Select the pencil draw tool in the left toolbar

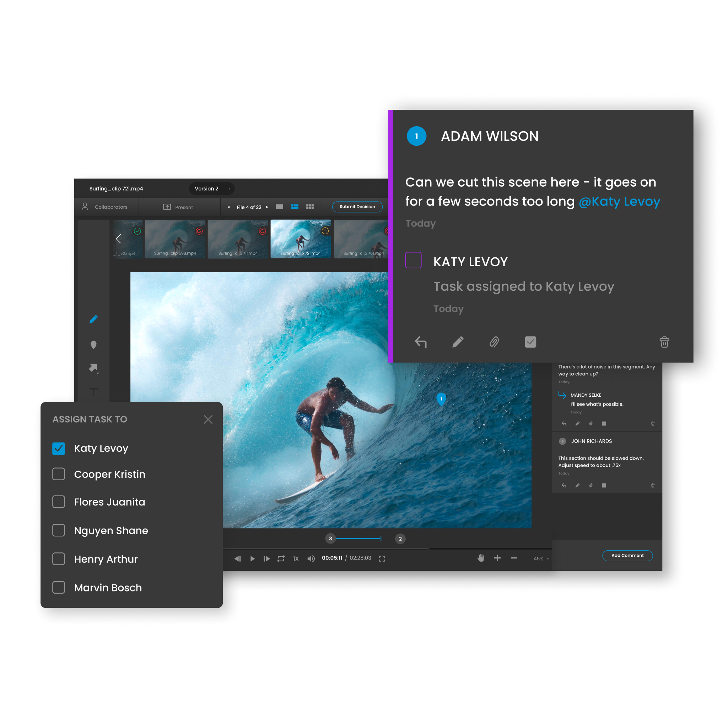(93, 319)
